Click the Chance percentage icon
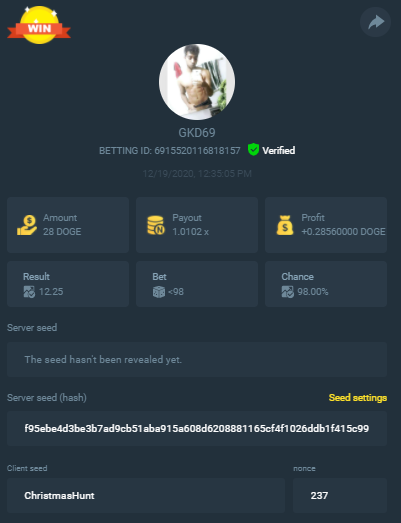This screenshot has height=523, width=401. point(288,292)
